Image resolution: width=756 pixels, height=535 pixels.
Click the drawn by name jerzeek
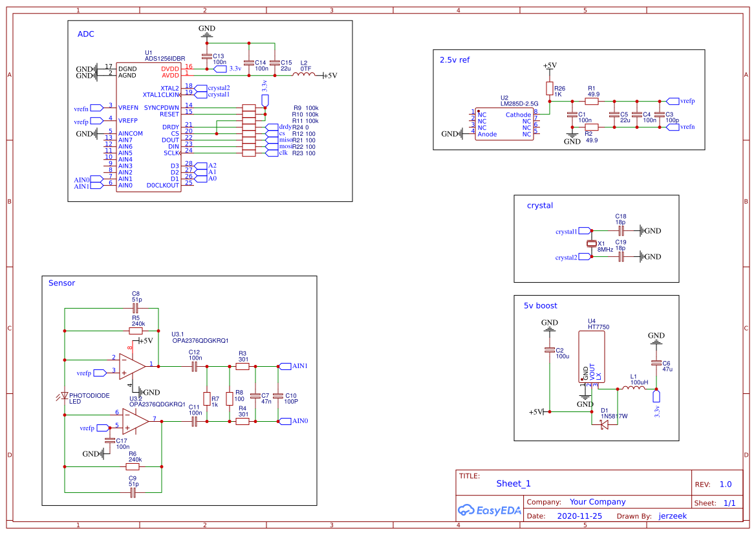673,516
